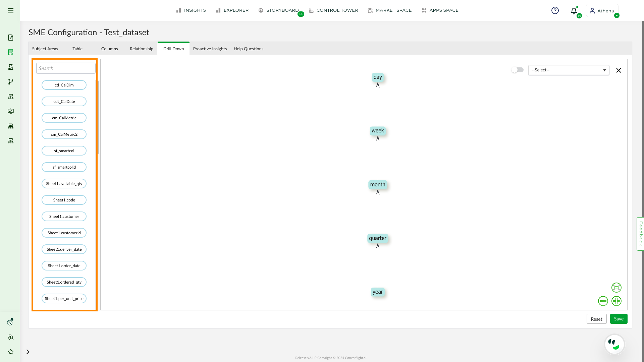Switch to the Subject Areas tab
644x362 pixels.
click(x=45, y=49)
